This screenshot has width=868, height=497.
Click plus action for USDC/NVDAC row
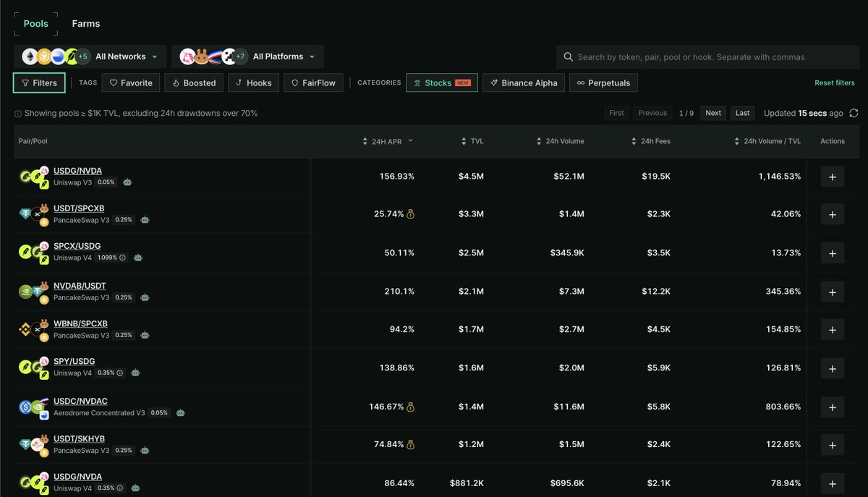click(833, 407)
